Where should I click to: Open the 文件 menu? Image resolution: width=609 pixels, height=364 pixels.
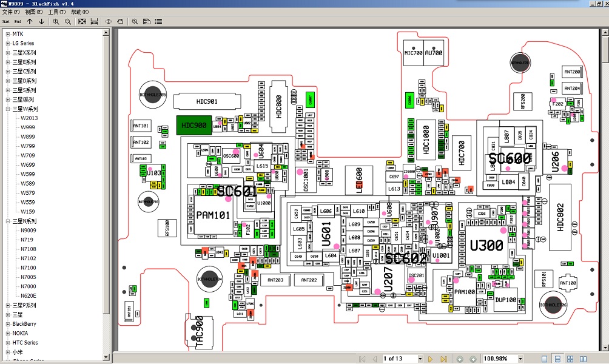[x=10, y=12]
